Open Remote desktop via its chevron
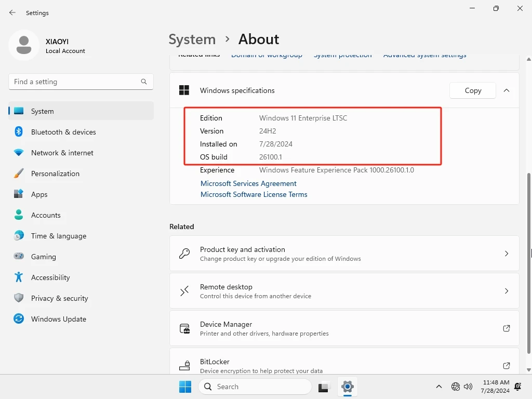The height and width of the screenshot is (399, 532). pos(506,291)
